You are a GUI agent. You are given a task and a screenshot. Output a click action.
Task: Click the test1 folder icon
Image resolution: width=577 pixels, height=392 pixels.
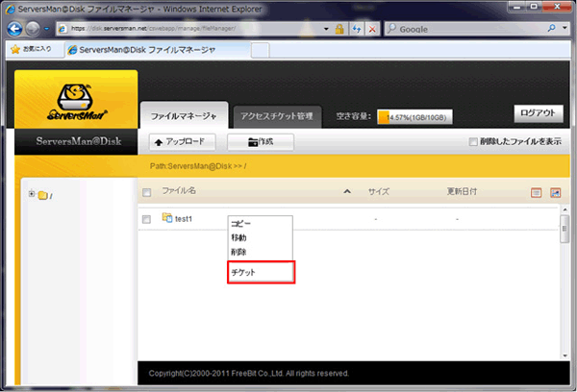coord(166,219)
